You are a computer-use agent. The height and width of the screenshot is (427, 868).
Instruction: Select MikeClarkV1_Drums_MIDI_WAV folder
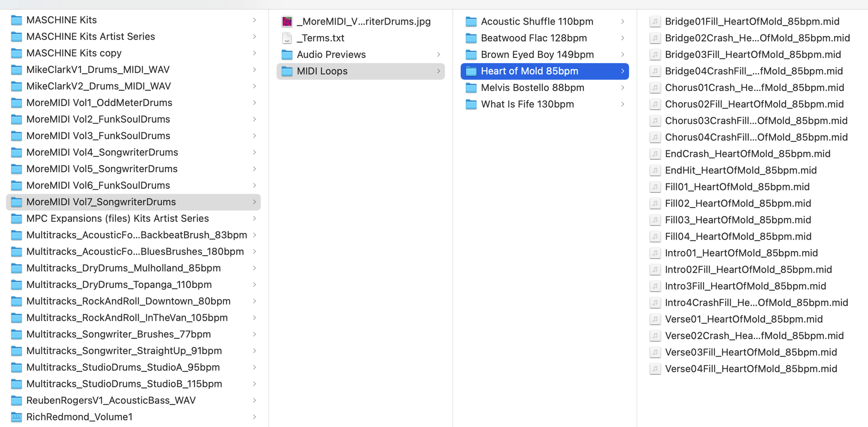click(98, 70)
